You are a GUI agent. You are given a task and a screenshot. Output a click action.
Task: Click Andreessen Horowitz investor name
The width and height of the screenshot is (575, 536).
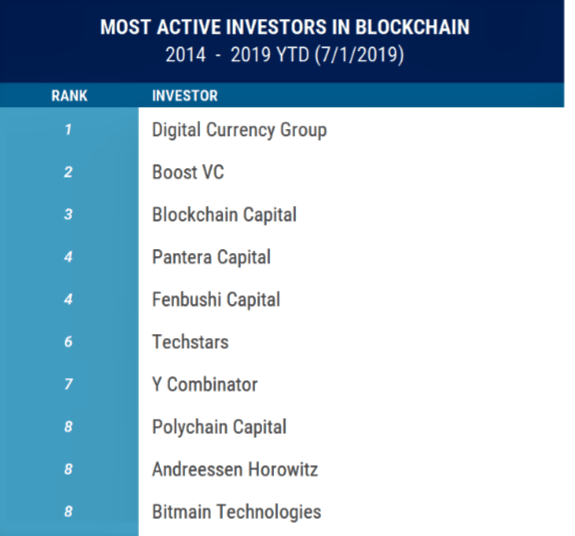(x=235, y=469)
